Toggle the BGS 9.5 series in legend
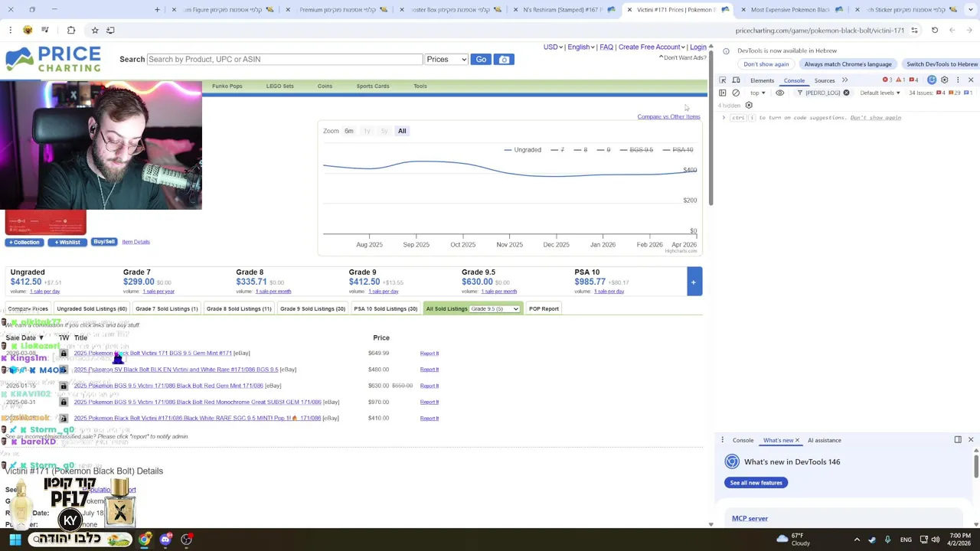 tap(635, 150)
